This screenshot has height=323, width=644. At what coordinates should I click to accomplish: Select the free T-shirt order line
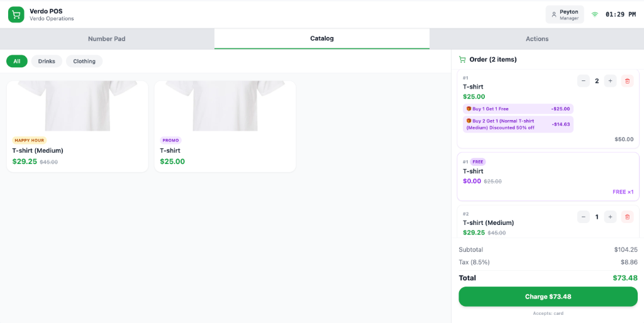point(548,177)
